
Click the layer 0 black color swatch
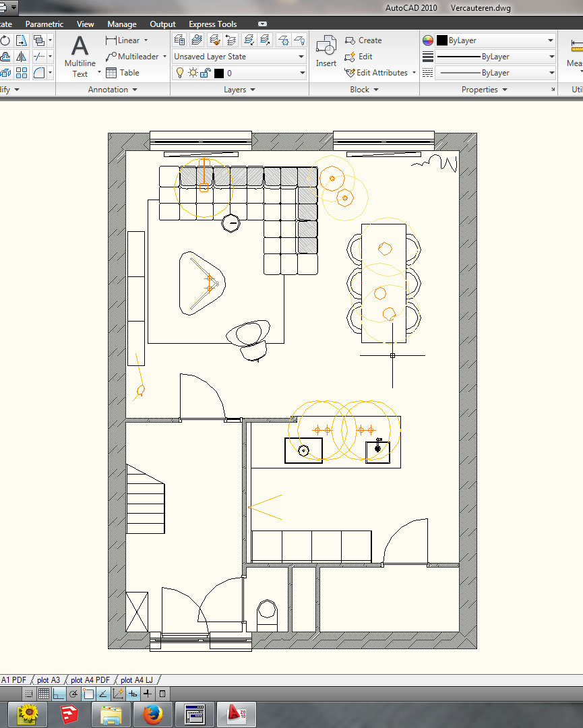219,73
